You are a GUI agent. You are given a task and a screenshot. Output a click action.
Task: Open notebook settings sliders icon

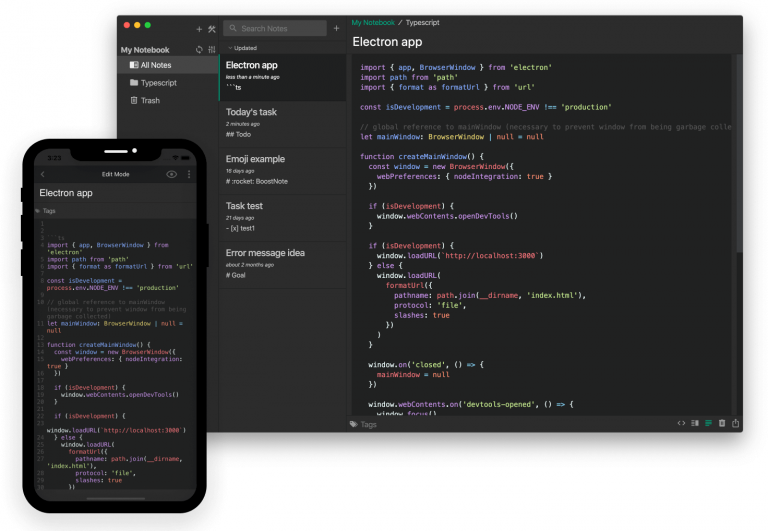pos(211,49)
